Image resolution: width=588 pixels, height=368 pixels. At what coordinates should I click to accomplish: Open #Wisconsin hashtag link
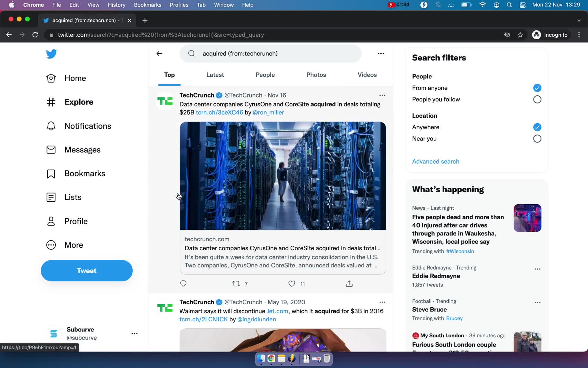460,251
